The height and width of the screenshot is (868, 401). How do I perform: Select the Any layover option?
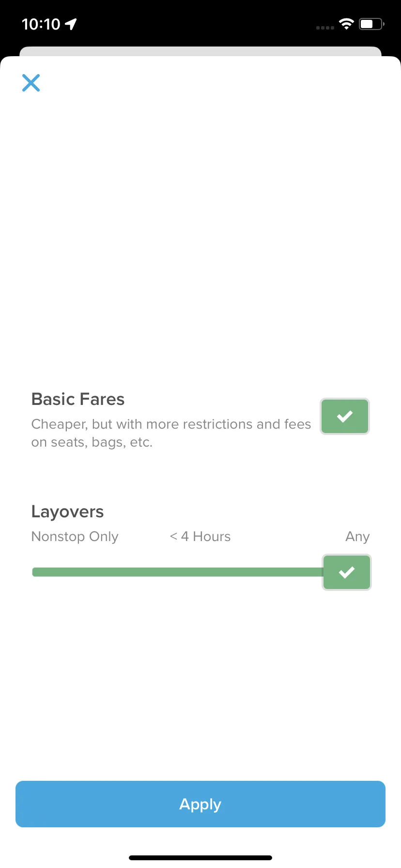(357, 537)
